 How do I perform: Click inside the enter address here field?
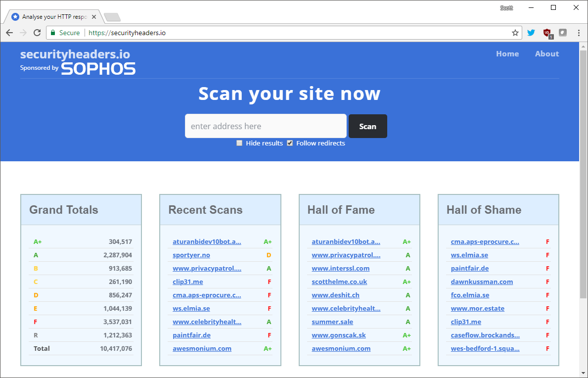tap(266, 126)
